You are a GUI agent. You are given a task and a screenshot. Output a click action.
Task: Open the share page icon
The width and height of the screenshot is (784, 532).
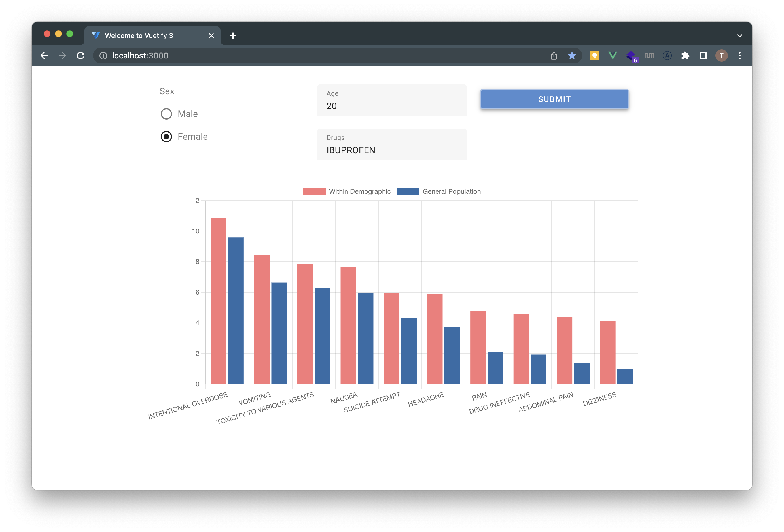point(554,56)
